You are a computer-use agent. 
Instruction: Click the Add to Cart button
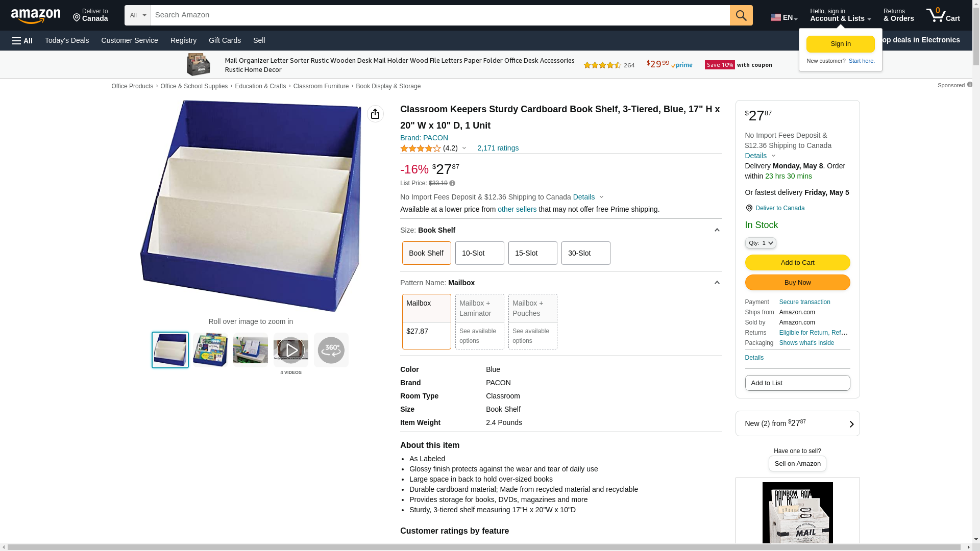798,262
